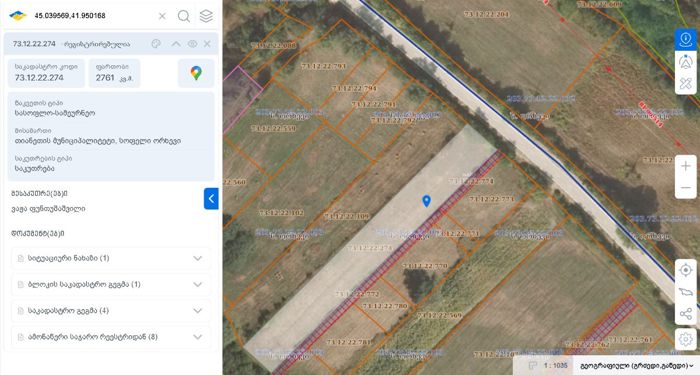Click parcel label 73.12.22.772 on map
Screen dimensions: 700x375
(357, 294)
